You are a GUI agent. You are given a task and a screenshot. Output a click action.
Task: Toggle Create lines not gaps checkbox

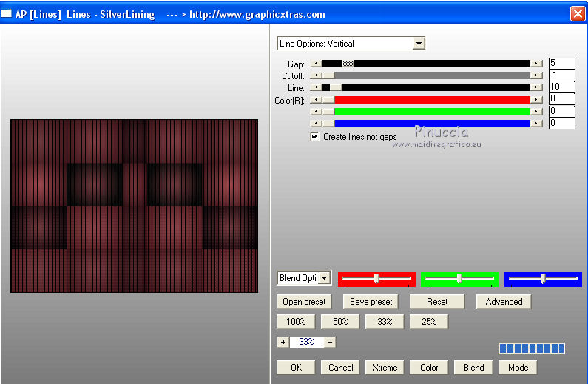point(314,136)
